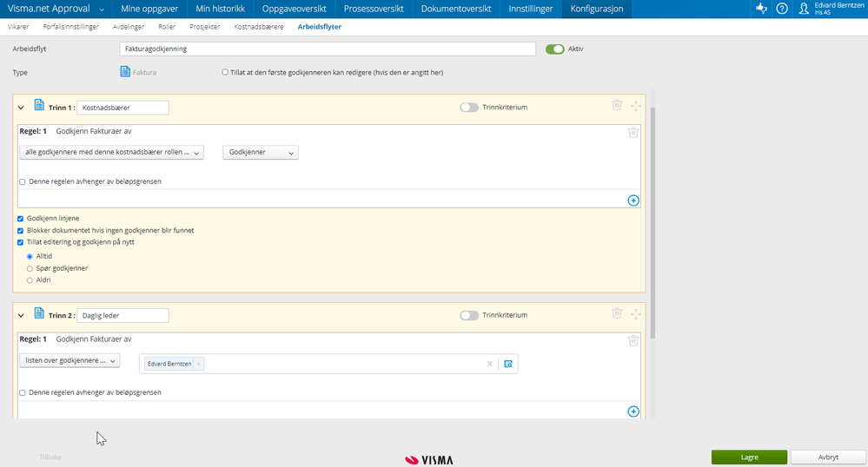868x467 pixels.
Task: Switch to the Arbeidsflyter sub-tab
Action: coord(320,27)
